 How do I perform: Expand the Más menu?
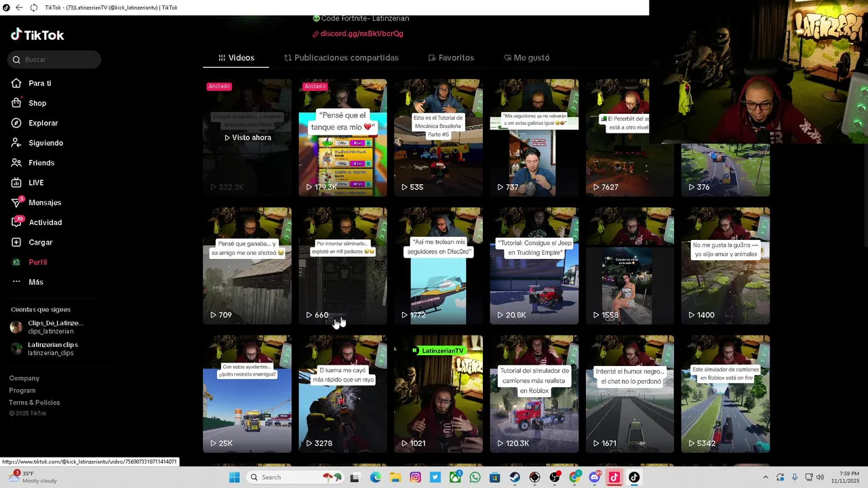[x=27, y=282]
